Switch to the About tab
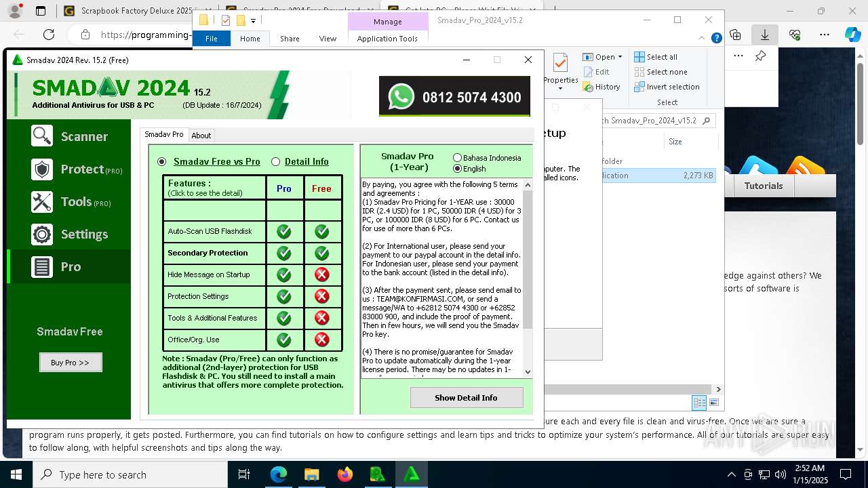868x488 pixels. coord(201,136)
